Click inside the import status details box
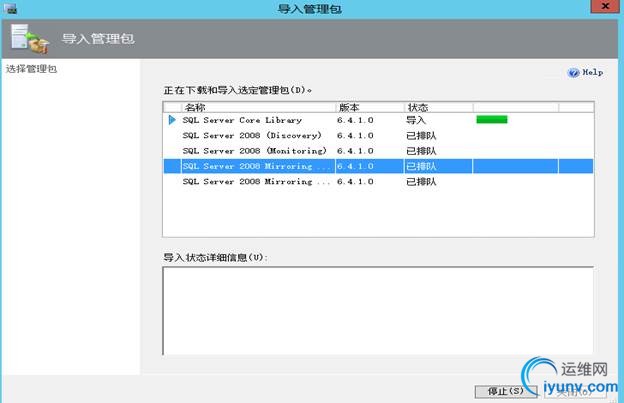Viewport: 624px width, 403px height. pyautogui.click(x=378, y=311)
